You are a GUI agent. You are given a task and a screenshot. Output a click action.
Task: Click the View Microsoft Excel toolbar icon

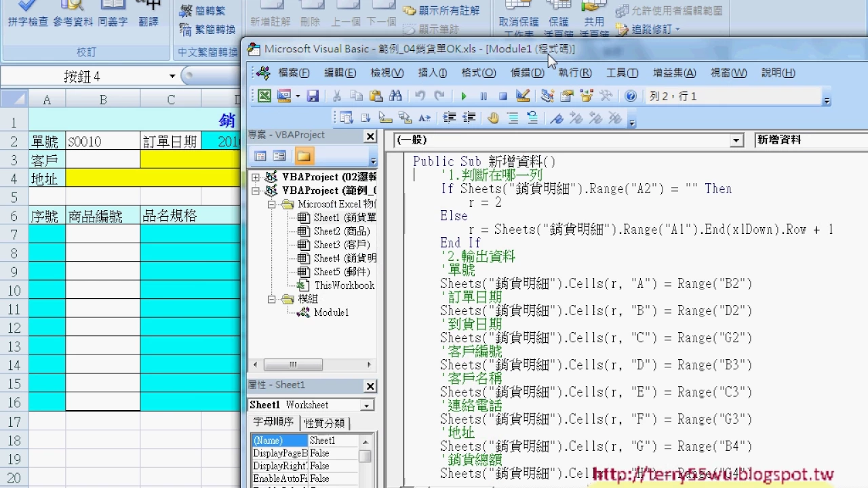(264, 96)
